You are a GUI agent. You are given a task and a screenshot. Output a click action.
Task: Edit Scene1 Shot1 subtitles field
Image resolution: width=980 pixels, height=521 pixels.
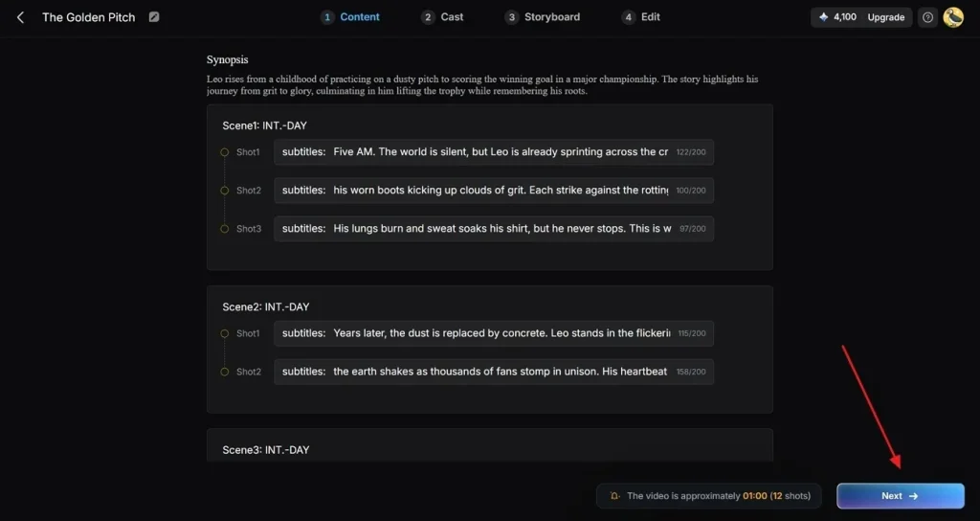coord(494,152)
